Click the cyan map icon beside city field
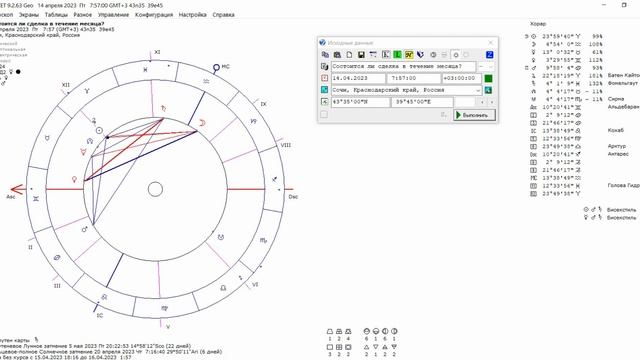Screen dimensions: 640x360 click(324, 90)
